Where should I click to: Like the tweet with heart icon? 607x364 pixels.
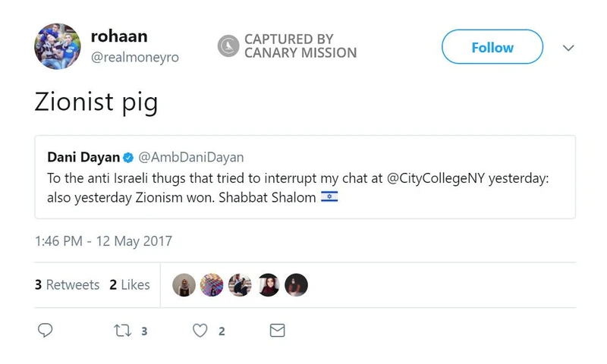click(x=200, y=331)
